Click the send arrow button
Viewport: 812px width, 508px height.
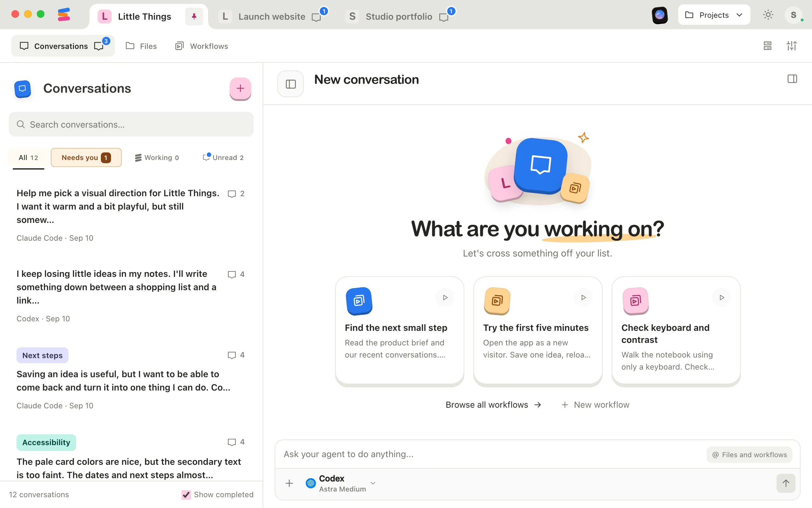click(786, 483)
